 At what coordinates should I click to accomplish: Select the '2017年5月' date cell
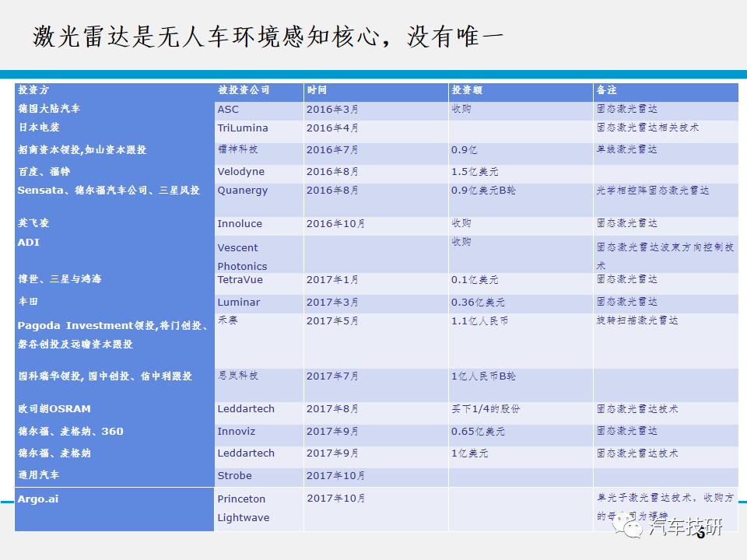point(376,341)
